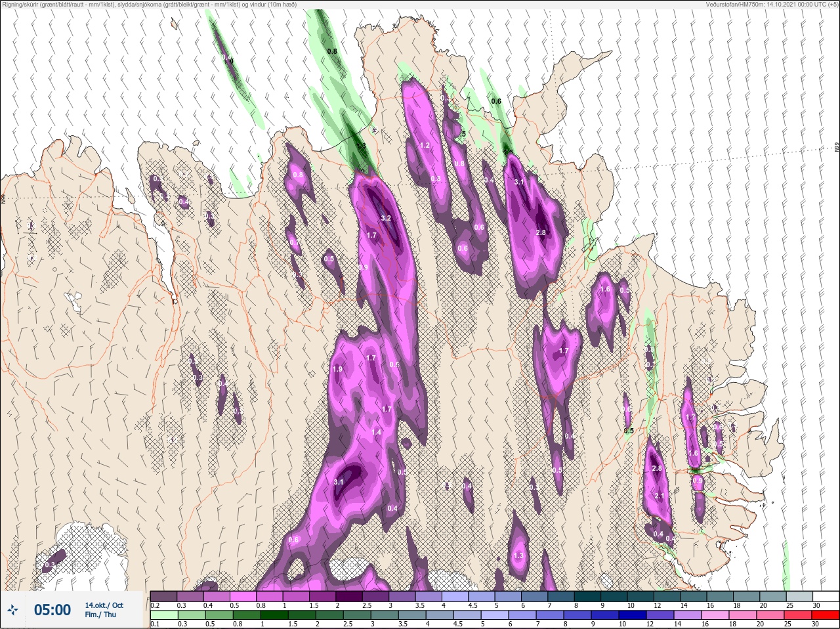Click the pale green lower legend swatch between 0.1 and 0.3
Screen dimensions: 840x629
pyautogui.click(x=163, y=616)
